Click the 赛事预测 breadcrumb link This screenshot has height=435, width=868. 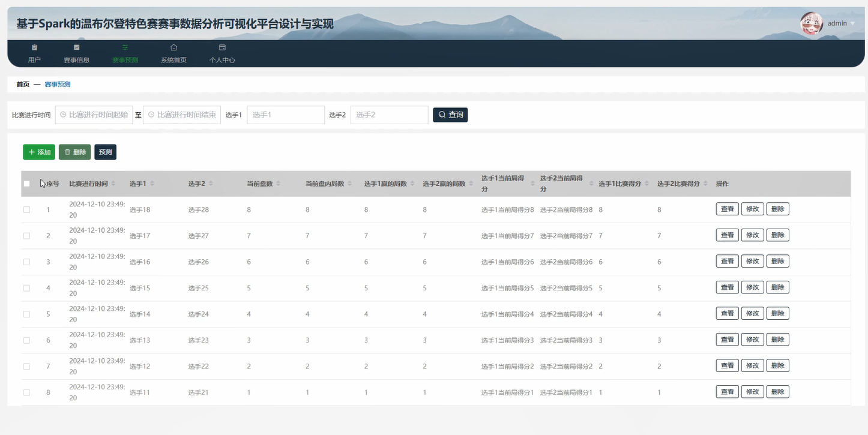click(58, 85)
